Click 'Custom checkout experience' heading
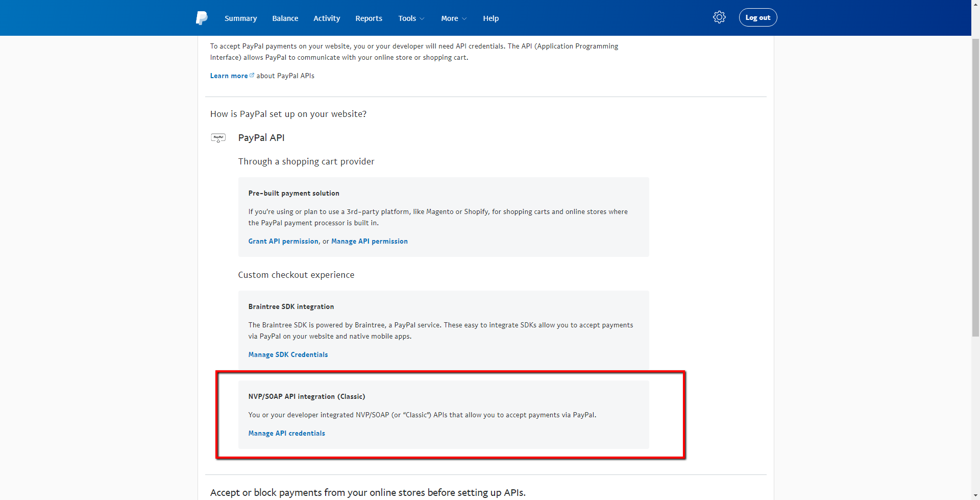 tap(296, 275)
